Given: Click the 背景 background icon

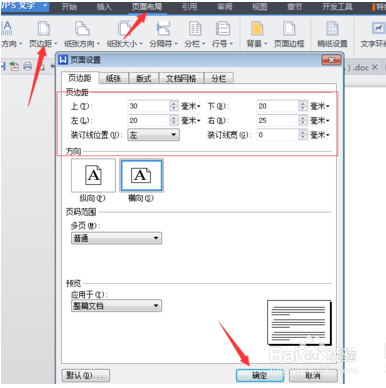Looking at the screenshot, I should click(x=257, y=29).
